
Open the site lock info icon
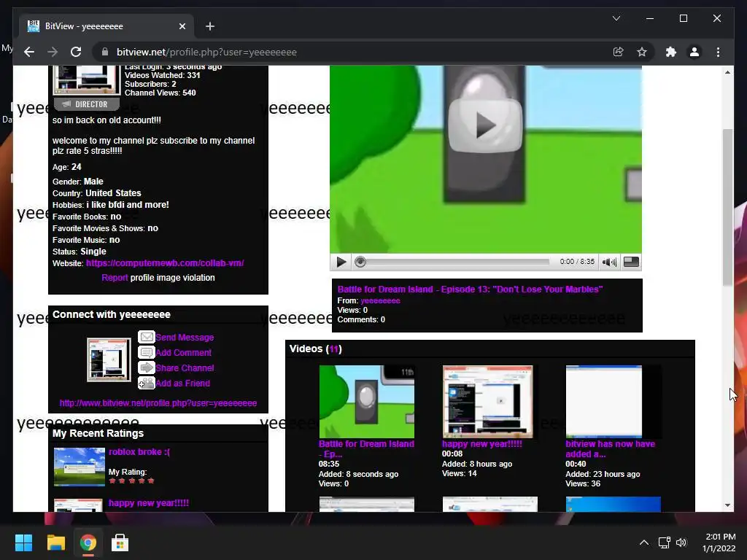click(x=105, y=52)
